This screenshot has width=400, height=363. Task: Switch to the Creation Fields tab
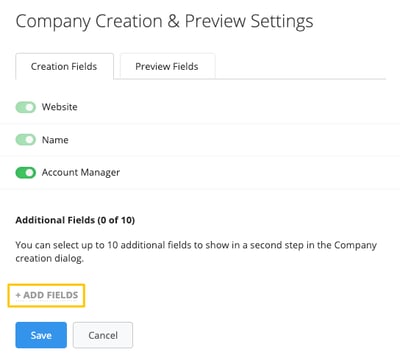(x=64, y=66)
